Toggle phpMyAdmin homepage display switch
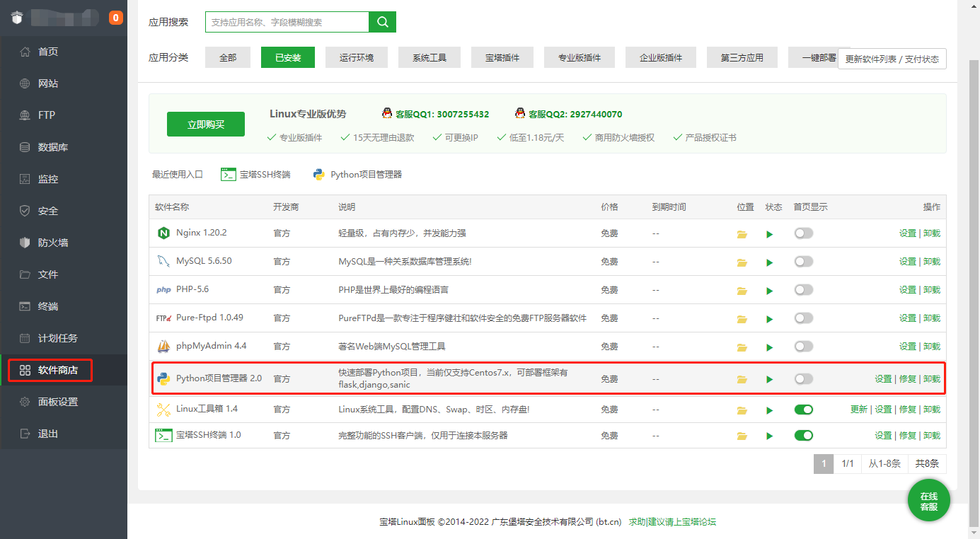Image resolution: width=980 pixels, height=539 pixels. pos(803,346)
